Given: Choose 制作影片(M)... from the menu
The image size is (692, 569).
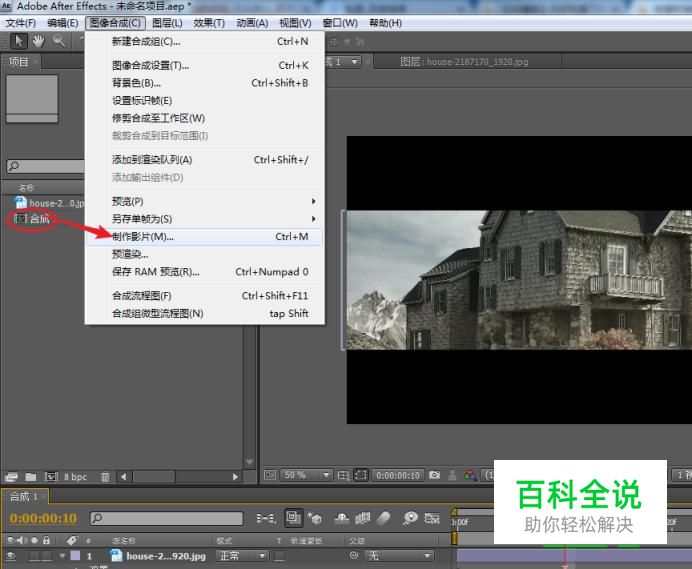Looking at the screenshot, I should (142, 237).
